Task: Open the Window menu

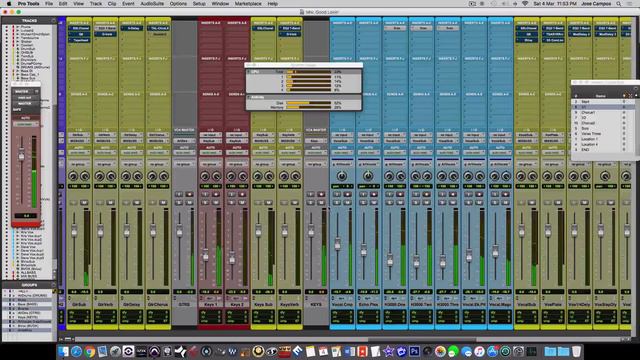Action: (x=220, y=4)
